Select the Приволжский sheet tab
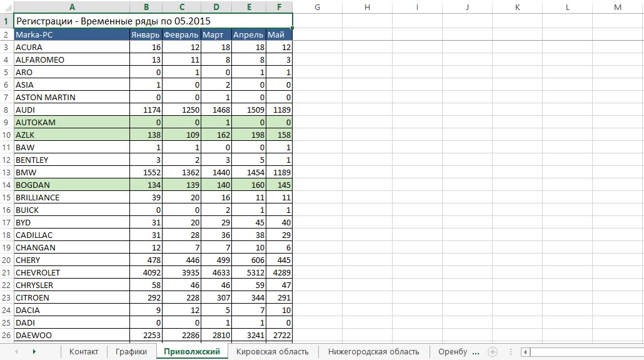This screenshot has height=360, width=644. point(192,352)
